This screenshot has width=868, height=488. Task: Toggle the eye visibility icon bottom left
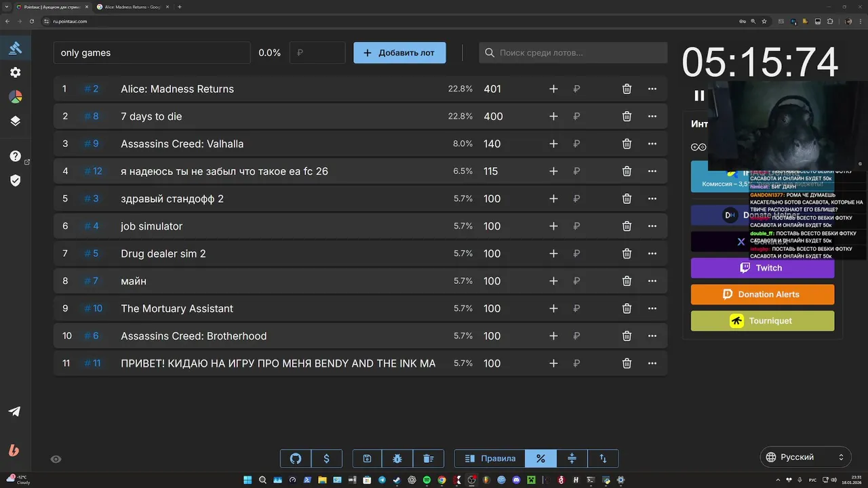tap(56, 459)
